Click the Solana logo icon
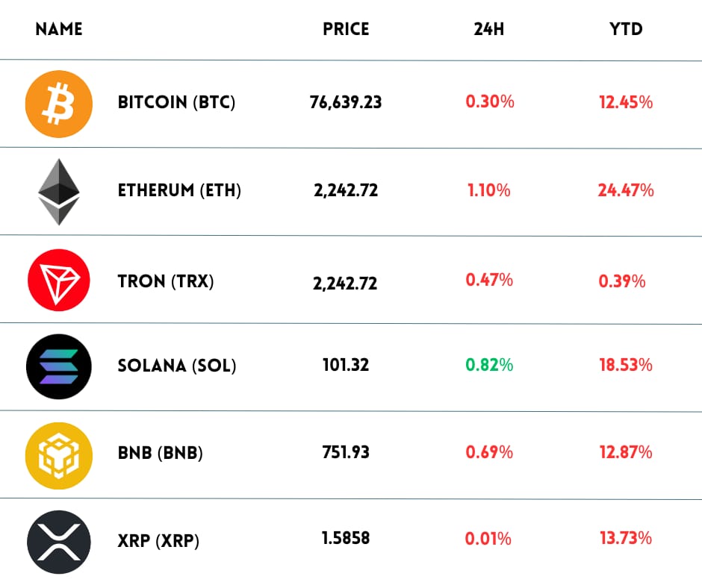 click(59, 366)
